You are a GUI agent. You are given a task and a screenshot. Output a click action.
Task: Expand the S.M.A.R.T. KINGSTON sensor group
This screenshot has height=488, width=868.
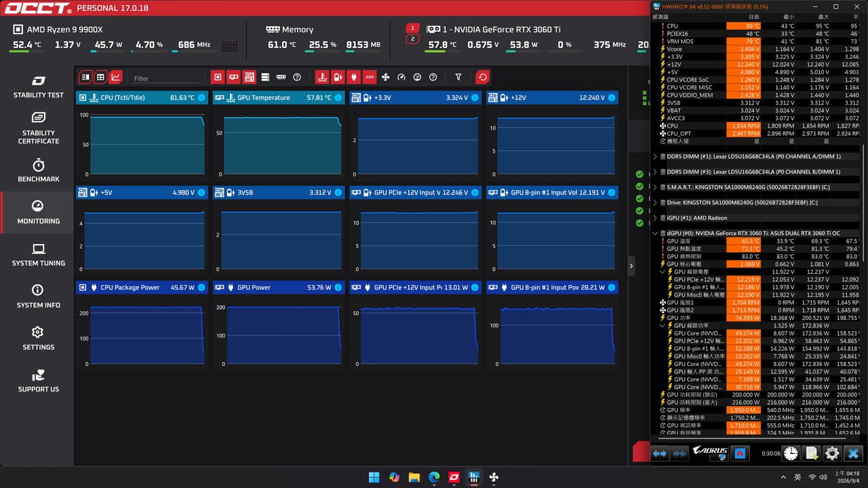point(655,187)
